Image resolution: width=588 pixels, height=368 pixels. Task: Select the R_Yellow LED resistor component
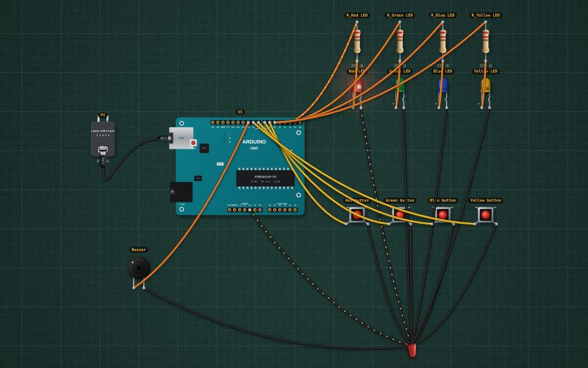pos(486,41)
